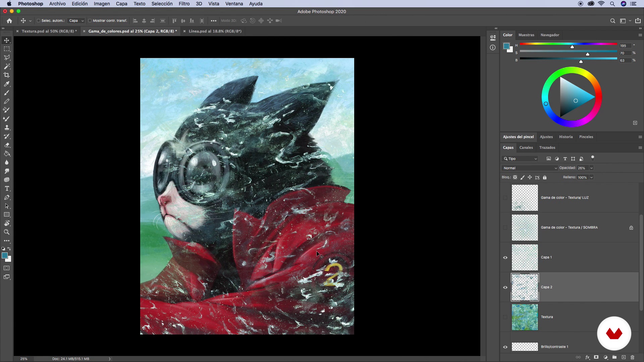Hide the Capa 1 layer

coord(505,257)
